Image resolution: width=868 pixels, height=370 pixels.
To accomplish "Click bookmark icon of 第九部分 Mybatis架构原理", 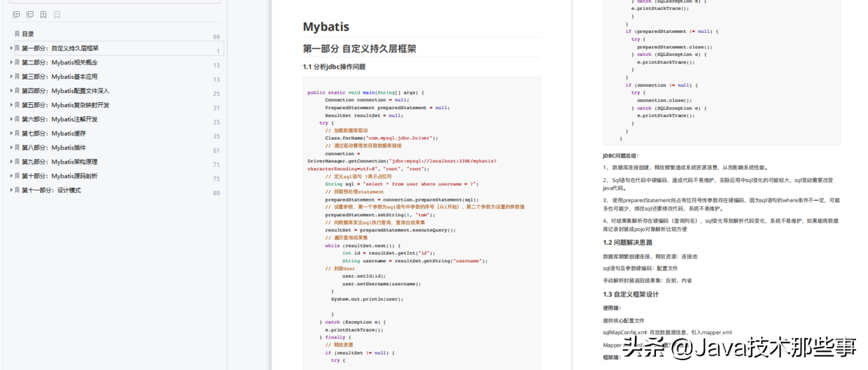I will pos(17,162).
